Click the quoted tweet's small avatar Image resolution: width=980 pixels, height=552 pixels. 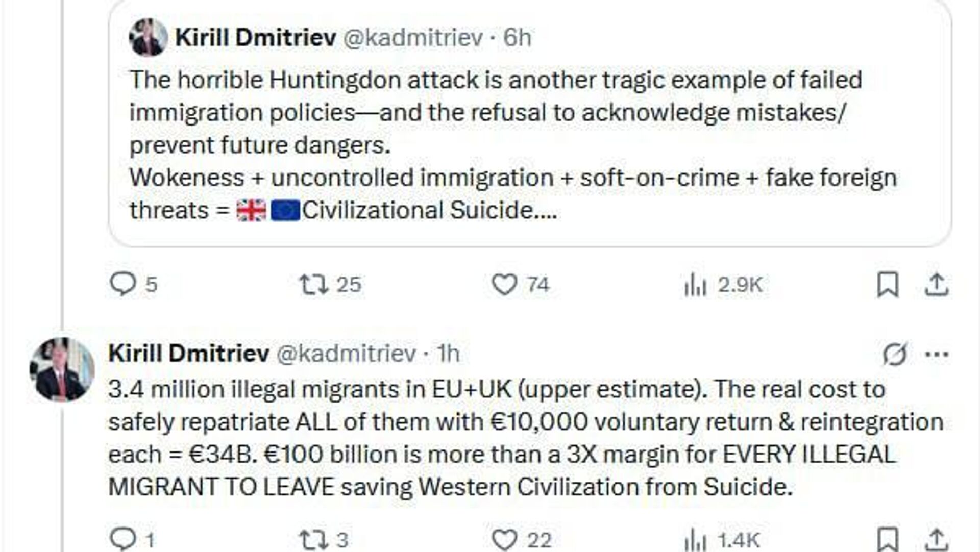click(148, 37)
